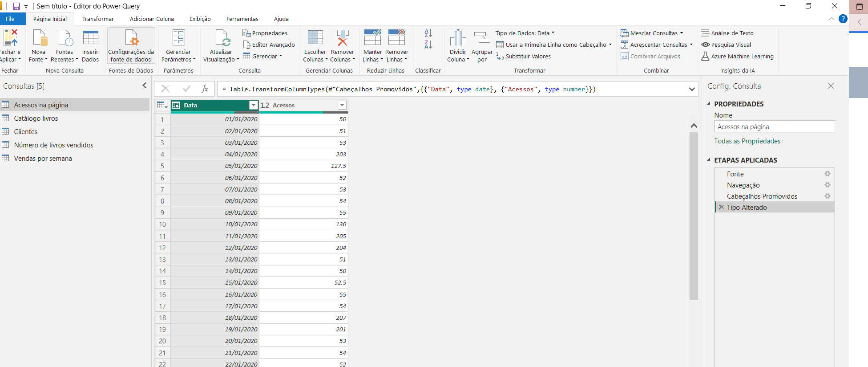Click Remover Linhas icon
The width and height of the screenshot is (868, 367).
click(x=396, y=37)
